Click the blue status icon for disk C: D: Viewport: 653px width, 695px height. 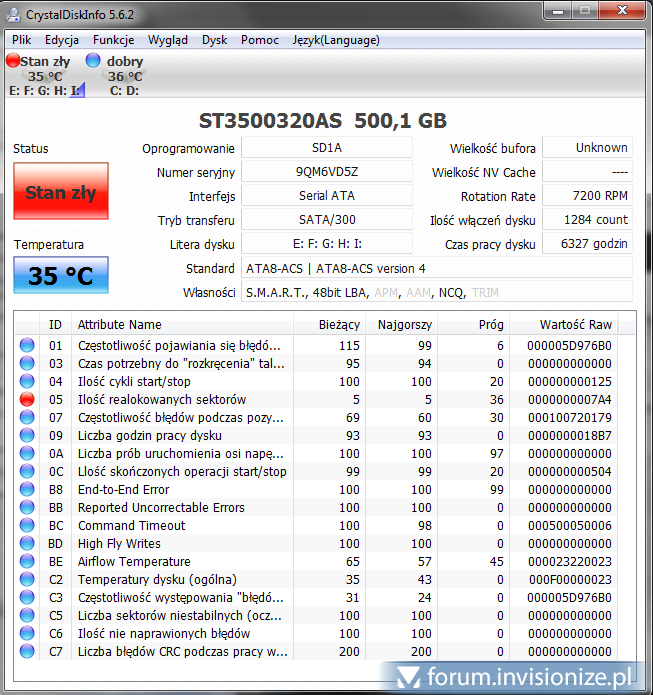pos(93,61)
